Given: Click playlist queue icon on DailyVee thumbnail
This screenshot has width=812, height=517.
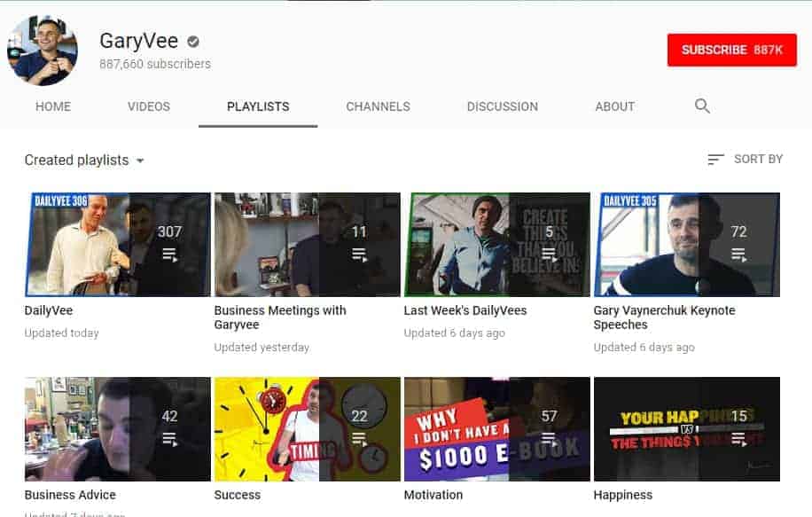Looking at the screenshot, I should [170, 255].
